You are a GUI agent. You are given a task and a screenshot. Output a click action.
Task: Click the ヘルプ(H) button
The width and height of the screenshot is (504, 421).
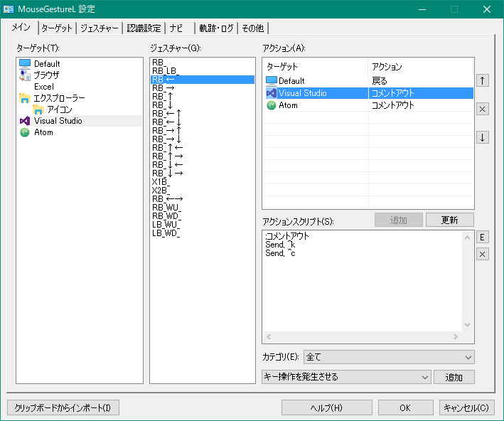327,407
